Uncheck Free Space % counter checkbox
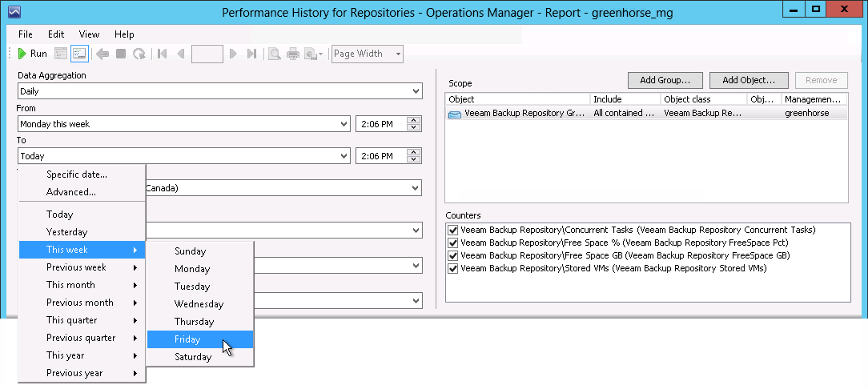The image size is (868, 389). (453, 243)
